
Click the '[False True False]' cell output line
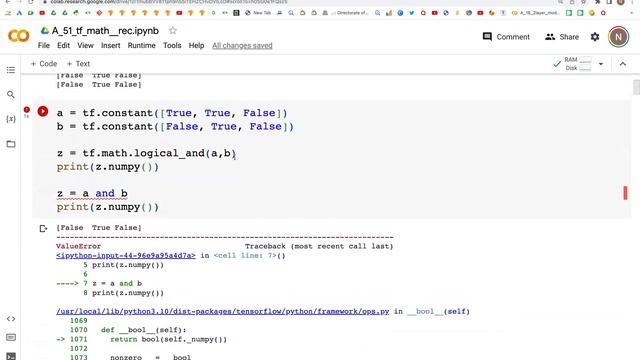coord(99,228)
